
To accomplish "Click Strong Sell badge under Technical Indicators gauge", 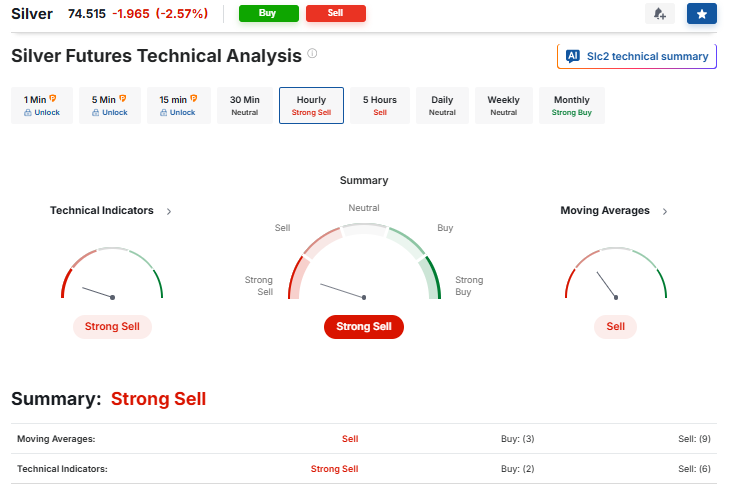I will point(112,327).
